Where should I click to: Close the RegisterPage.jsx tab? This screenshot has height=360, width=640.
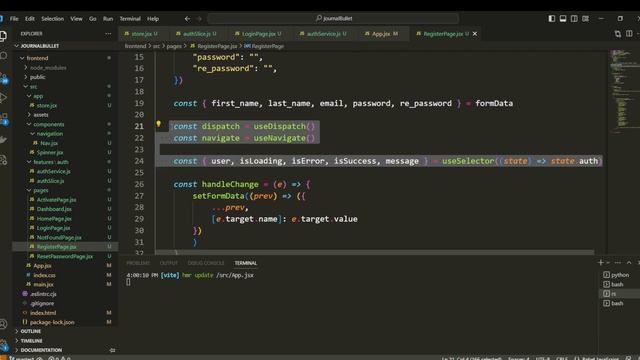(475, 34)
